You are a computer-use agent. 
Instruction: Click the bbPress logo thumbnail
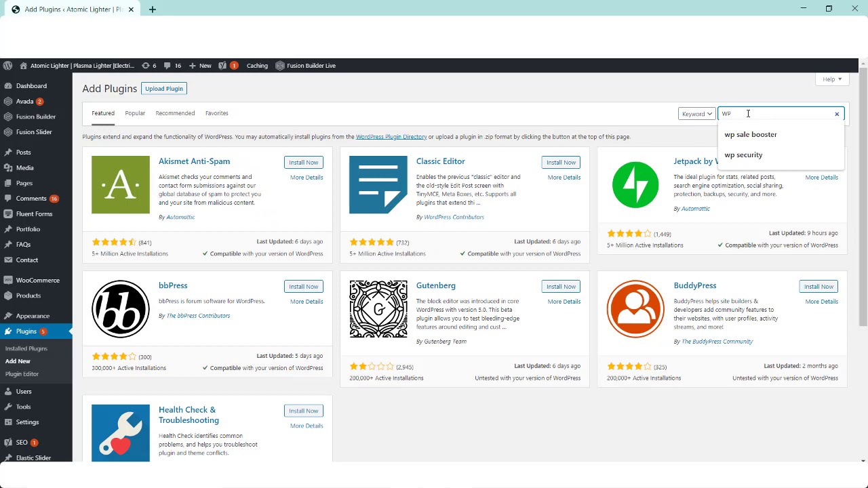tap(121, 309)
